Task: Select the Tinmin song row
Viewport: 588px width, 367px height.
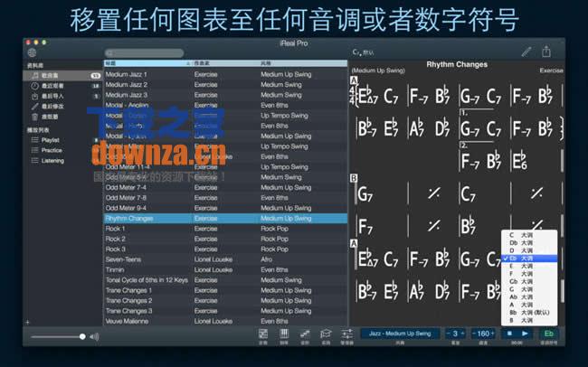Action: click(225, 270)
